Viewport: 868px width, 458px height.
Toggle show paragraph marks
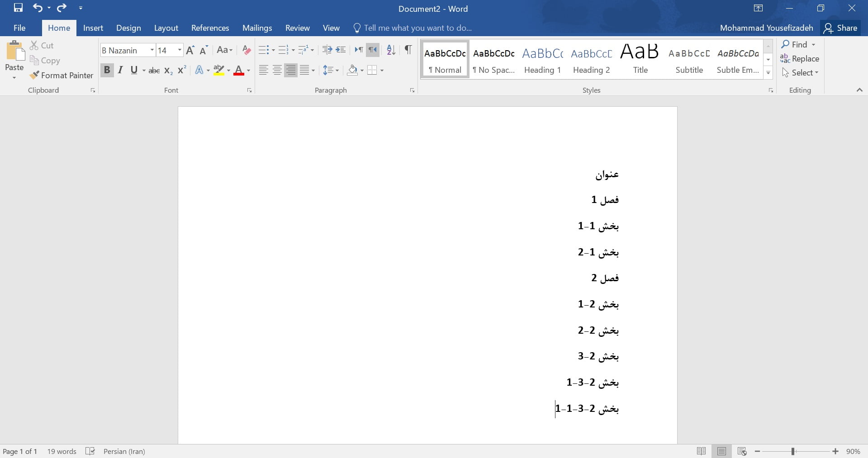[x=408, y=50]
